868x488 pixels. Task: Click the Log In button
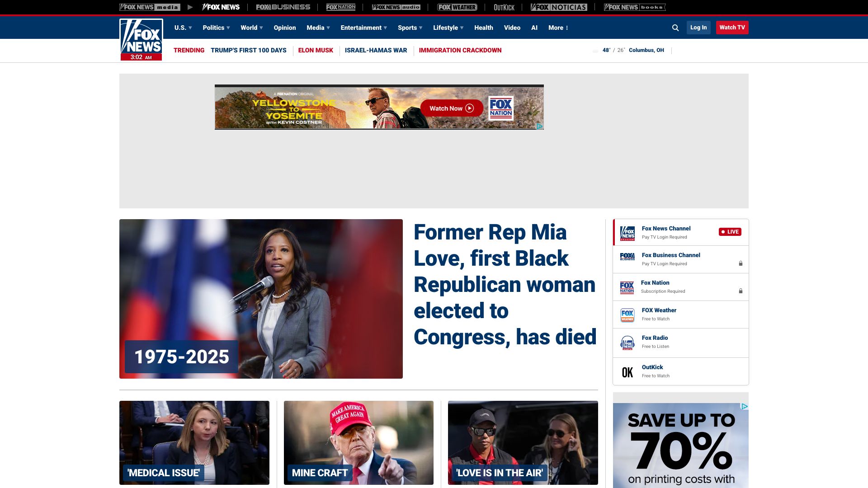pos(698,28)
